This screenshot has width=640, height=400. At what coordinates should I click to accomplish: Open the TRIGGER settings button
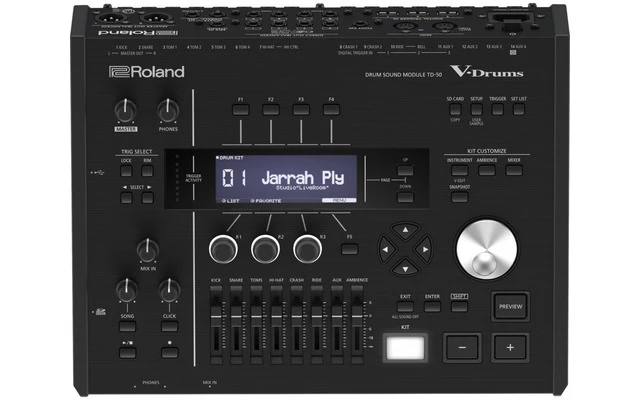[498, 109]
